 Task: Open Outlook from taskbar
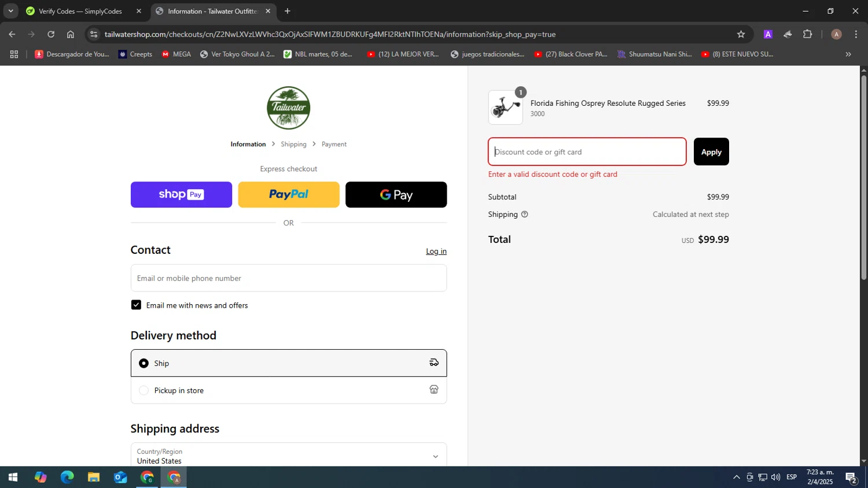pos(120,478)
